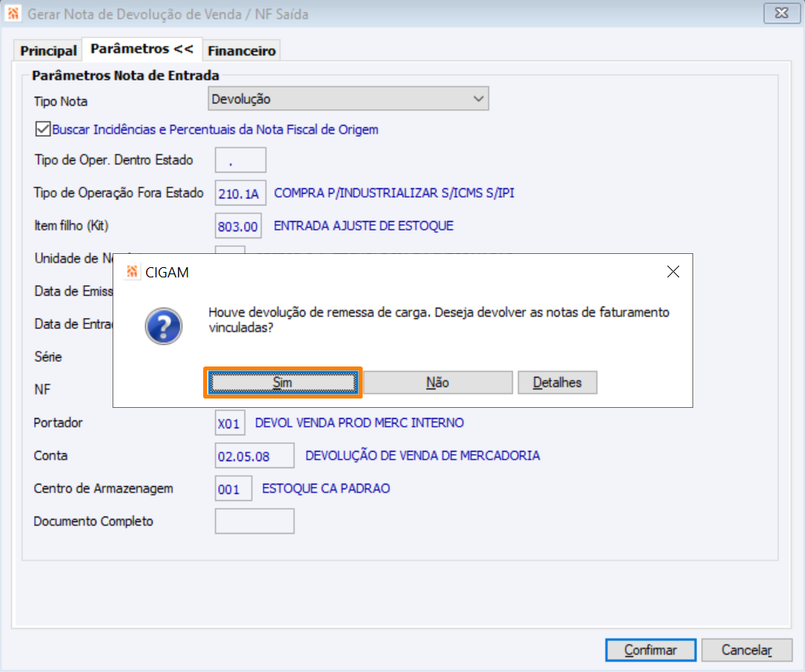Screen dimensions: 805x672
Task: Click the Cancelar button
Action: (x=747, y=650)
